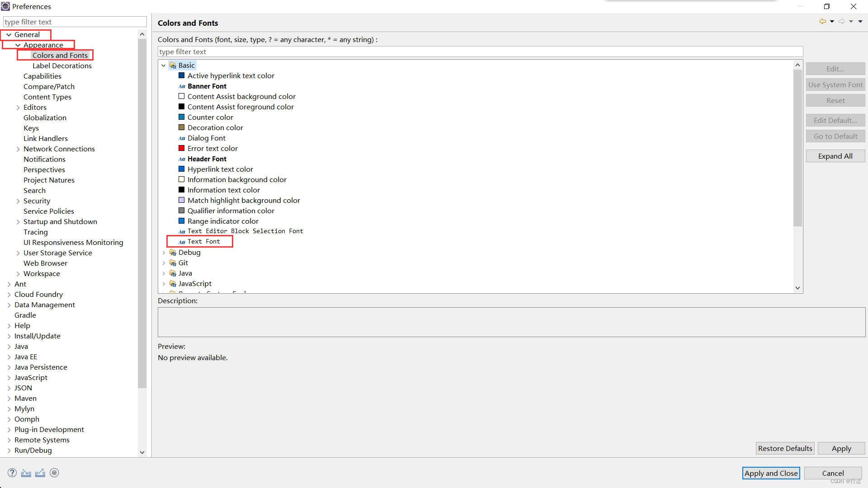
Task: Click the Git category folder icon
Action: point(173,263)
